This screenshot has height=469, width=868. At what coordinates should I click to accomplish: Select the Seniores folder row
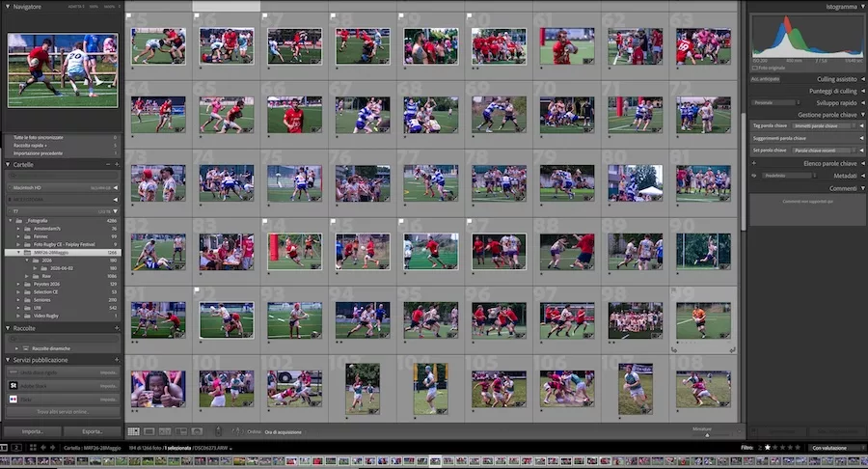(63, 300)
